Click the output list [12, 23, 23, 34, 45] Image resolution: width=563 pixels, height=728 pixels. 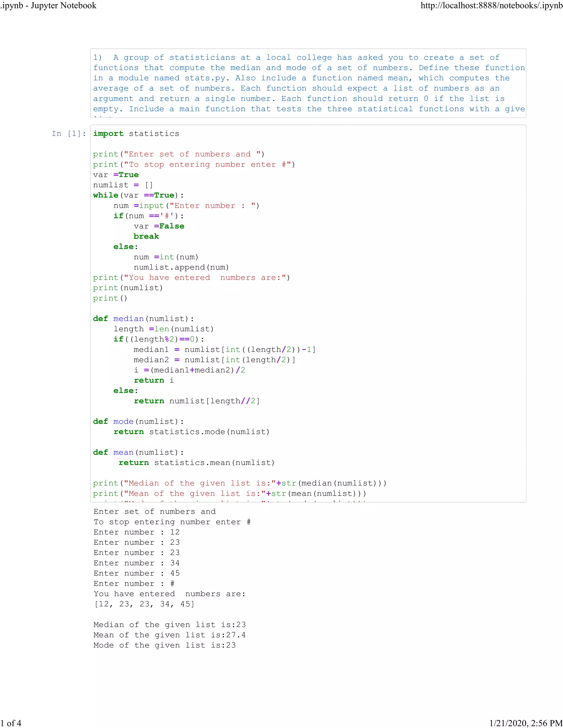coord(144,604)
